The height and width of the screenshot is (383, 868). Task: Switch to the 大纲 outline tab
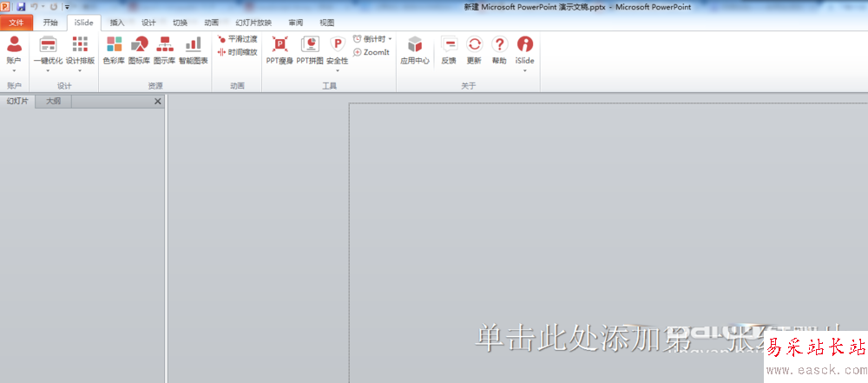53,102
